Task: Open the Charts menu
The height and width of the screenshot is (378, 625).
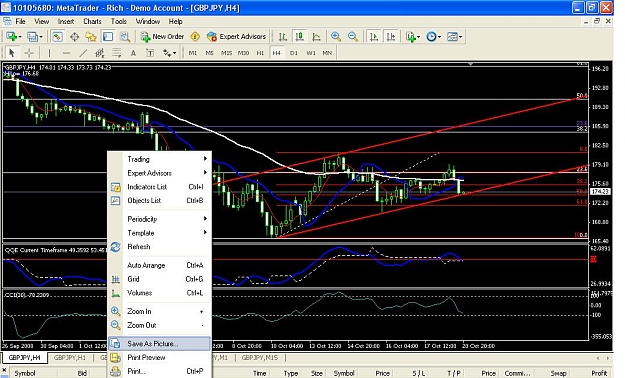Action: (x=92, y=21)
